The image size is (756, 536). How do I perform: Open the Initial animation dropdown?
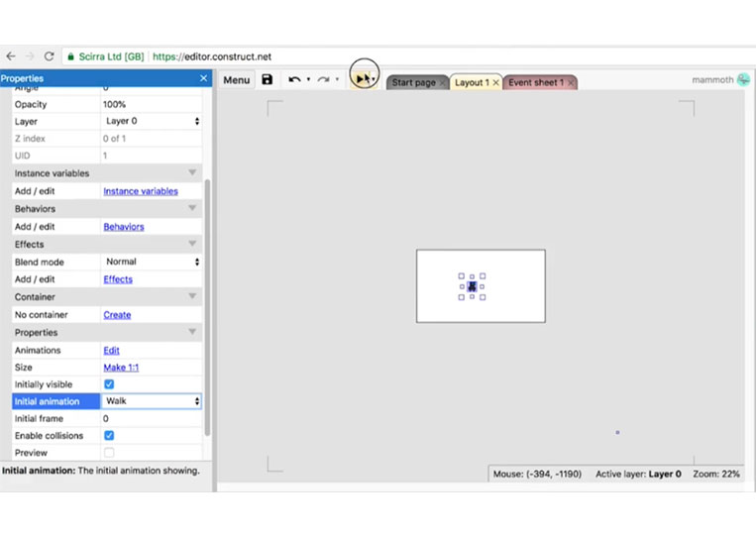pyautogui.click(x=152, y=401)
